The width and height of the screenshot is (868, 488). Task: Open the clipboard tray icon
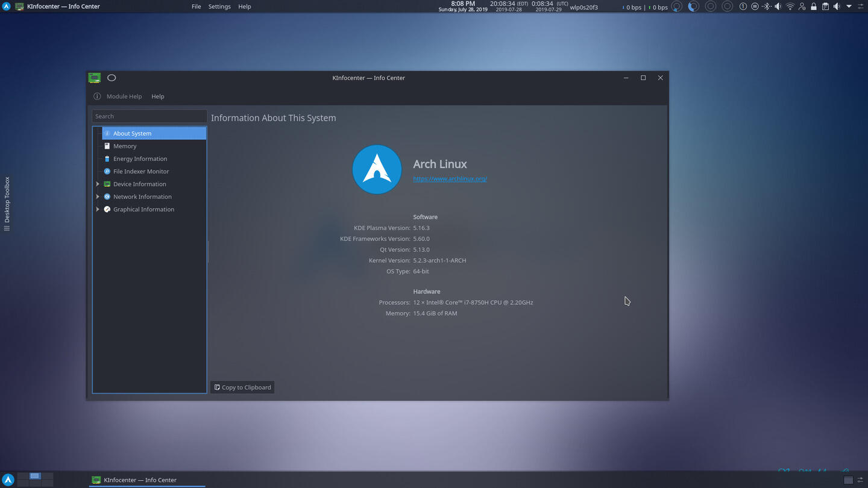pos(825,7)
